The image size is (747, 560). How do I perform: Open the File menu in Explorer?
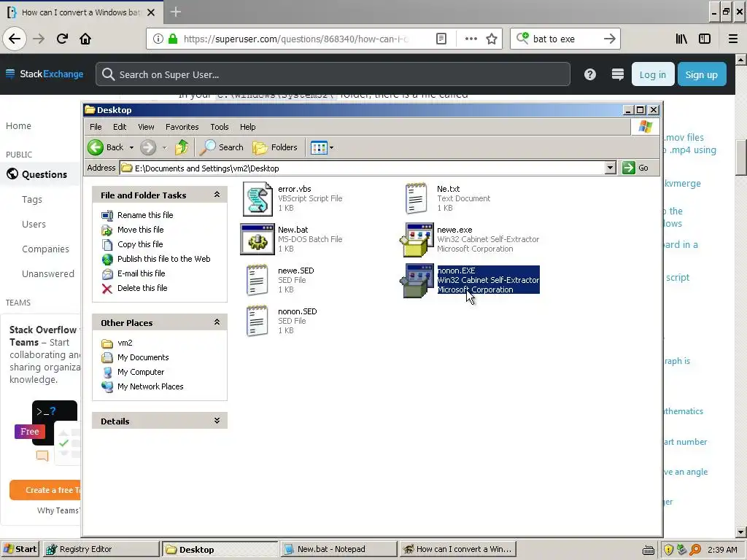pyautogui.click(x=96, y=127)
